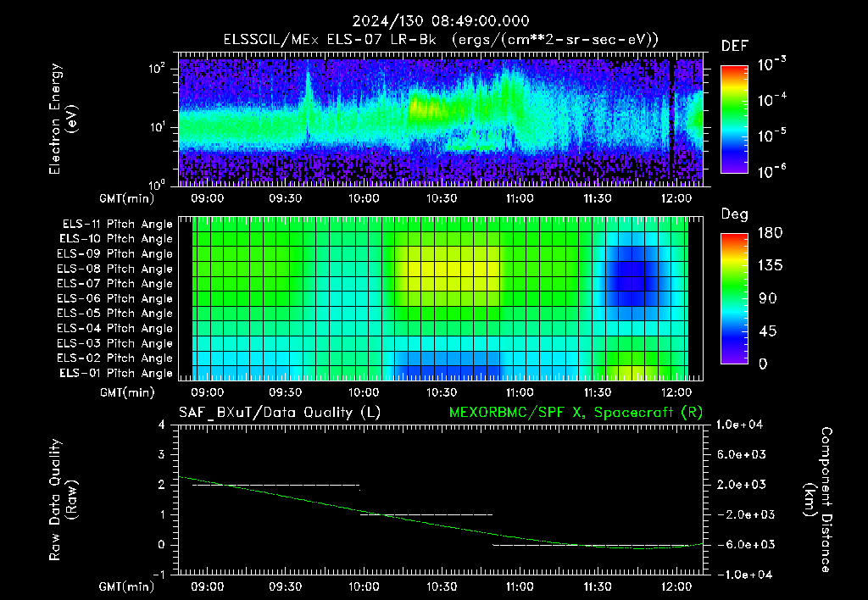Screen dimensions: 868x600
Task: Click the dark vertical data gap near 12:00 in spectrogram
Action: [671, 122]
